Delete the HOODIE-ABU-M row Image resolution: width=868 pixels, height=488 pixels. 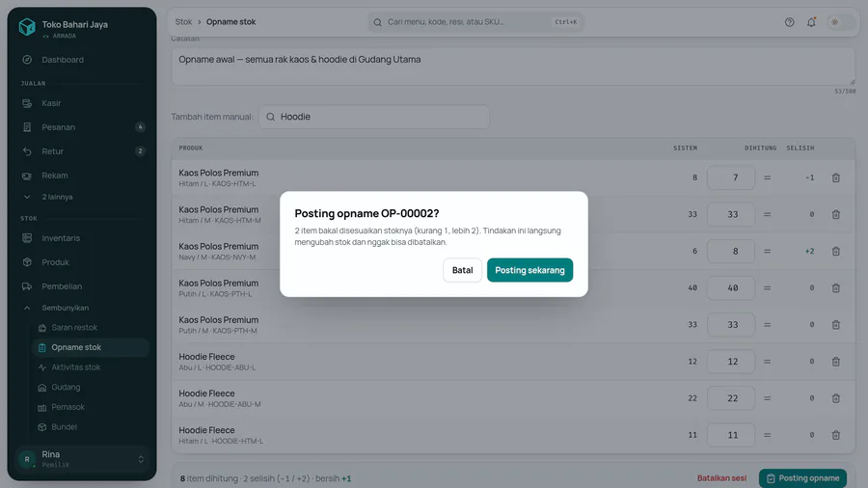tap(836, 398)
